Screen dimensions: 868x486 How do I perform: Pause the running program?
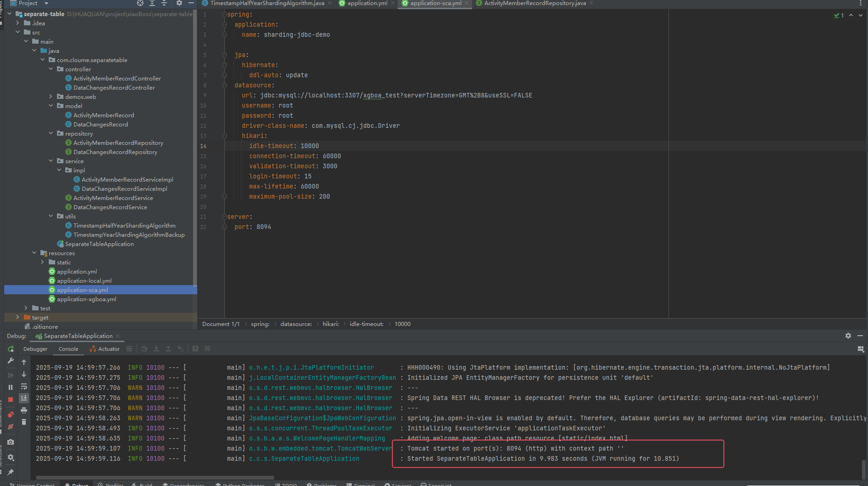pos(11,387)
